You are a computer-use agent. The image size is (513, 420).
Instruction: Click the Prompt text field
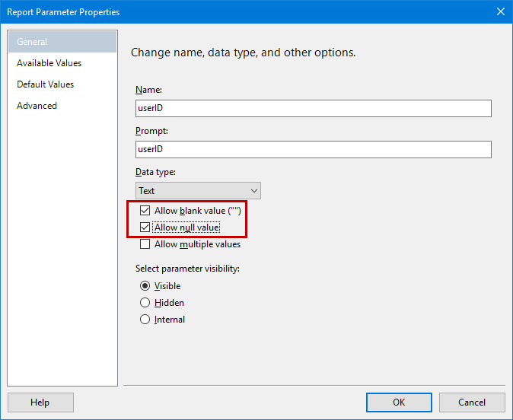point(313,149)
